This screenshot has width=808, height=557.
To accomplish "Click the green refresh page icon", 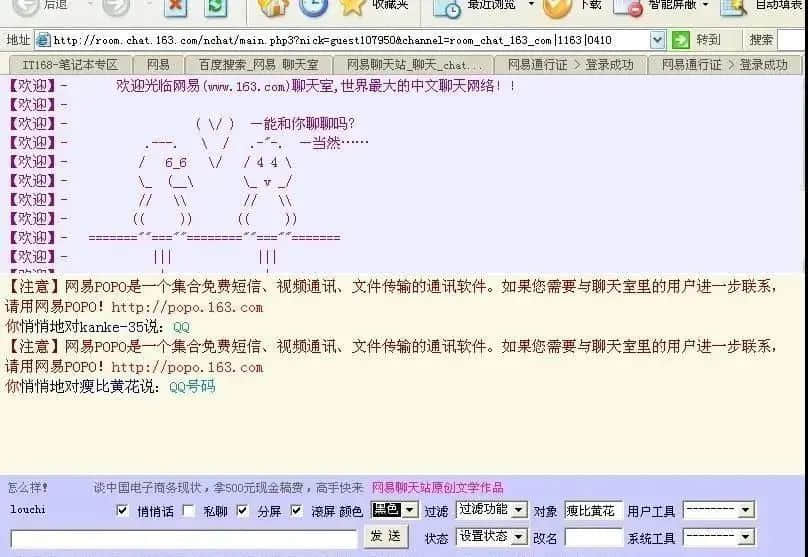I will pos(215,8).
